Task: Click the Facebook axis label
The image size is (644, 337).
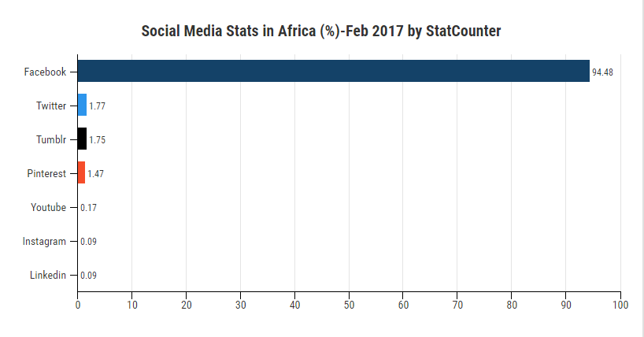Action: (45, 72)
